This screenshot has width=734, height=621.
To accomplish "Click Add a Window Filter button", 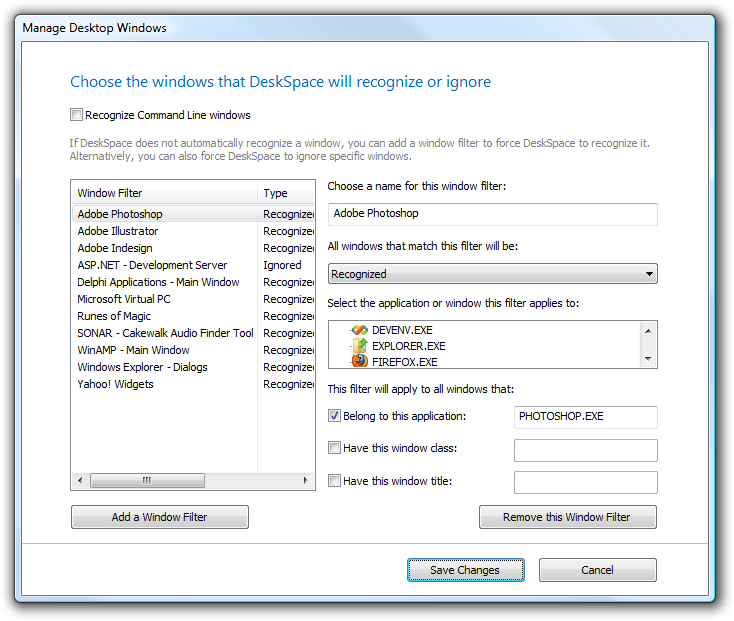I will [x=160, y=517].
